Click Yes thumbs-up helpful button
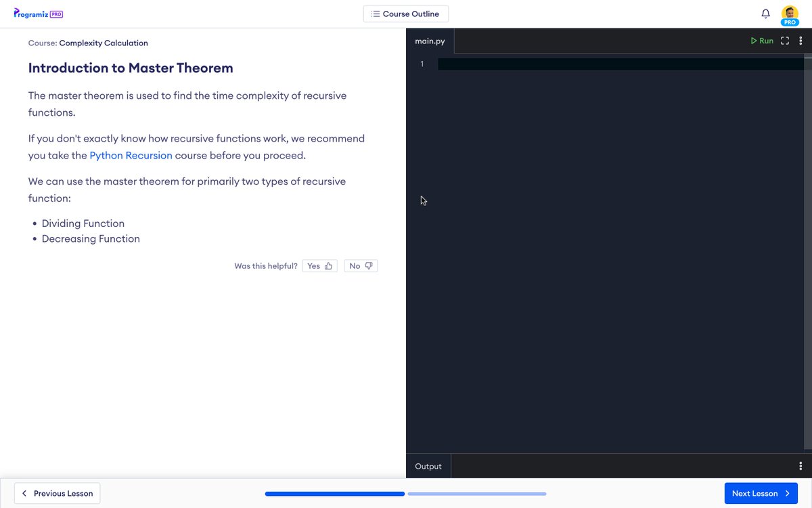The image size is (812, 508). pos(319,266)
